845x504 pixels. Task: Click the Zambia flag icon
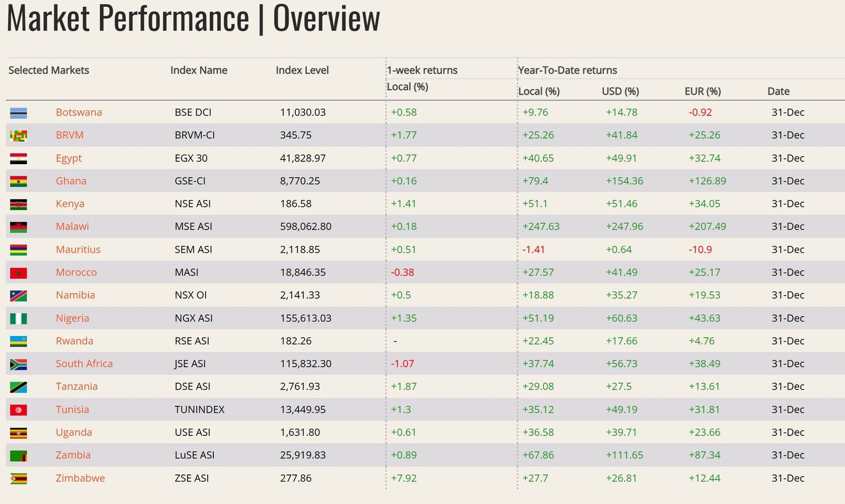tap(18, 455)
